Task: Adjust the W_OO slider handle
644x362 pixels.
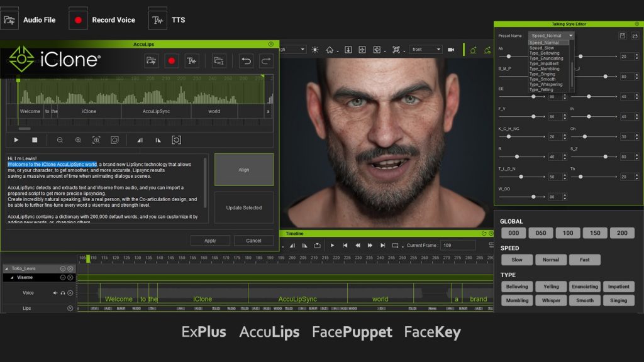Action: (533, 197)
